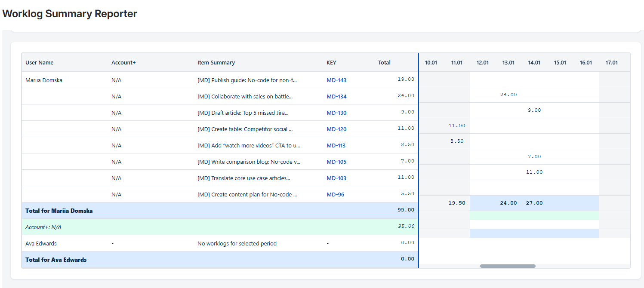The image size is (644, 288).
Task: Click the 19.00 total for MD-143
Action: (x=406, y=79)
